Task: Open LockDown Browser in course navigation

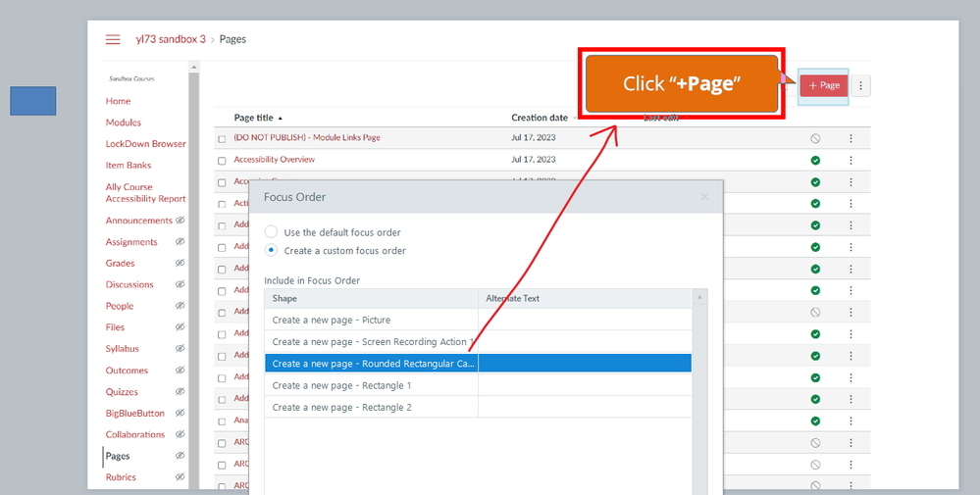Action: point(145,143)
